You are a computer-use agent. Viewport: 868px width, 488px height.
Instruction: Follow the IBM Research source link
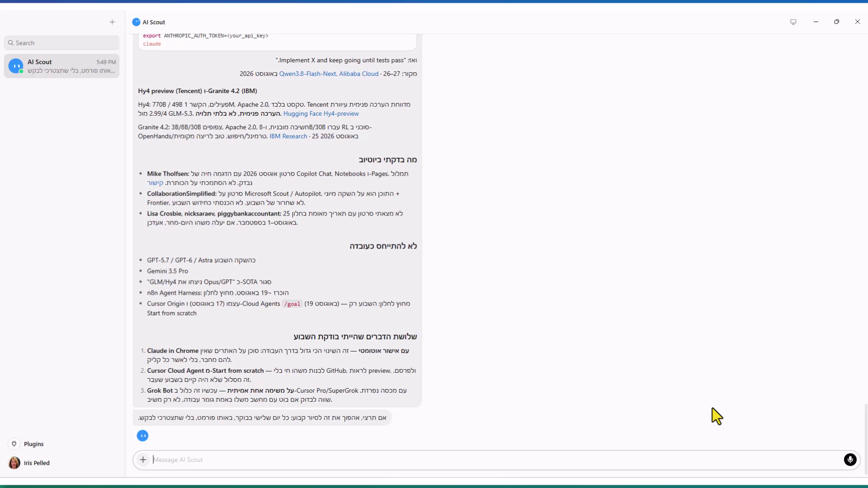(288, 136)
